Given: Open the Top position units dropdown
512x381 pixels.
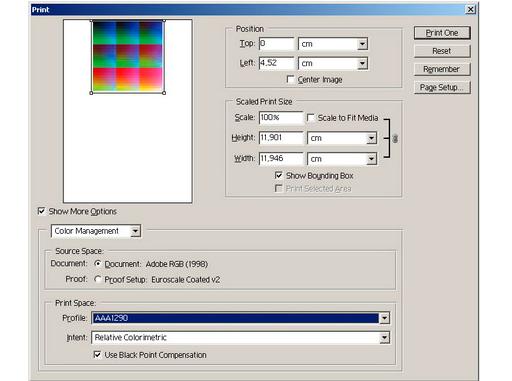Looking at the screenshot, I should (x=333, y=44).
